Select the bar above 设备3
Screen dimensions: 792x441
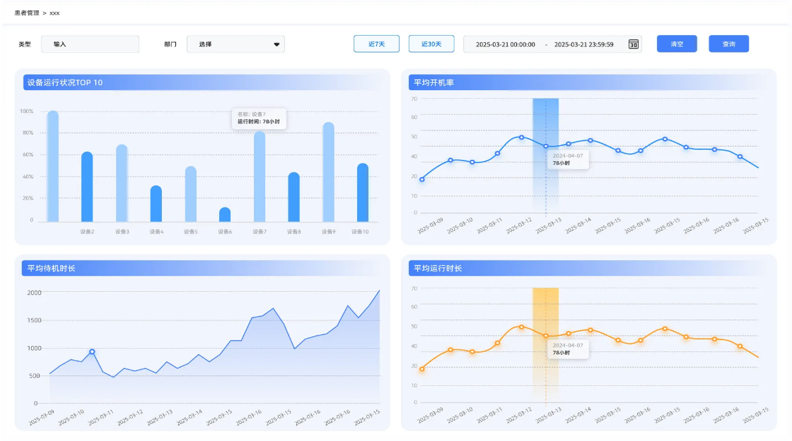pyautogui.click(x=122, y=183)
